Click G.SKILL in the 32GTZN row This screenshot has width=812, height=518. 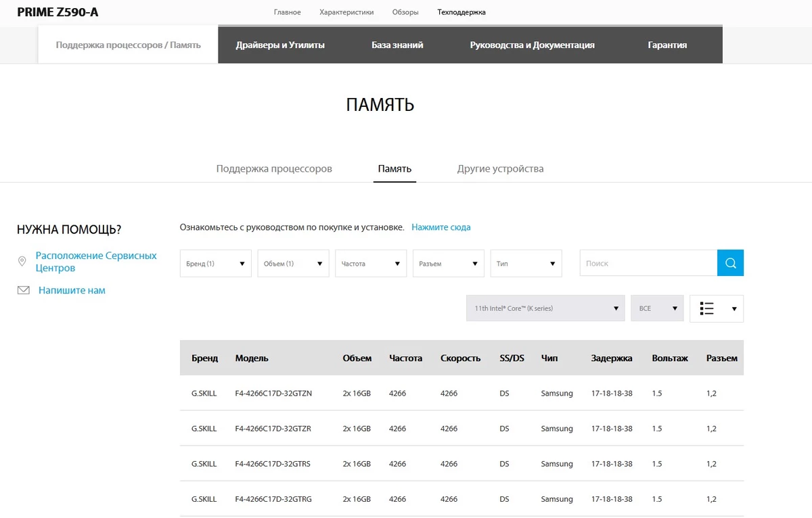point(204,393)
